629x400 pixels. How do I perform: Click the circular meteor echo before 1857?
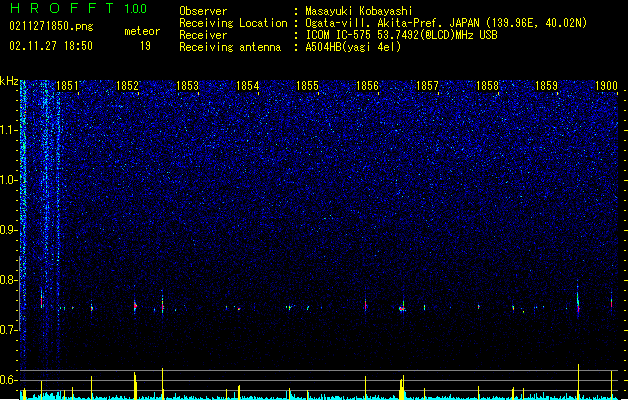(402, 309)
